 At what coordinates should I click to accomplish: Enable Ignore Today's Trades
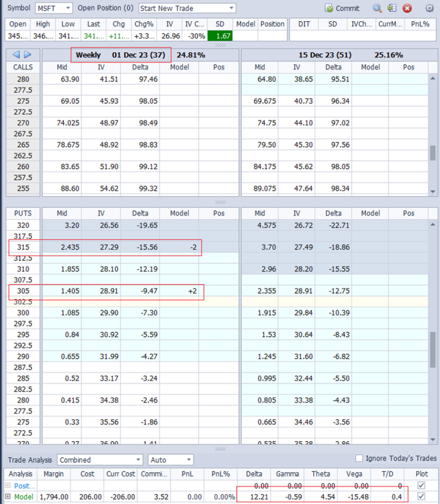coord(359,458)
